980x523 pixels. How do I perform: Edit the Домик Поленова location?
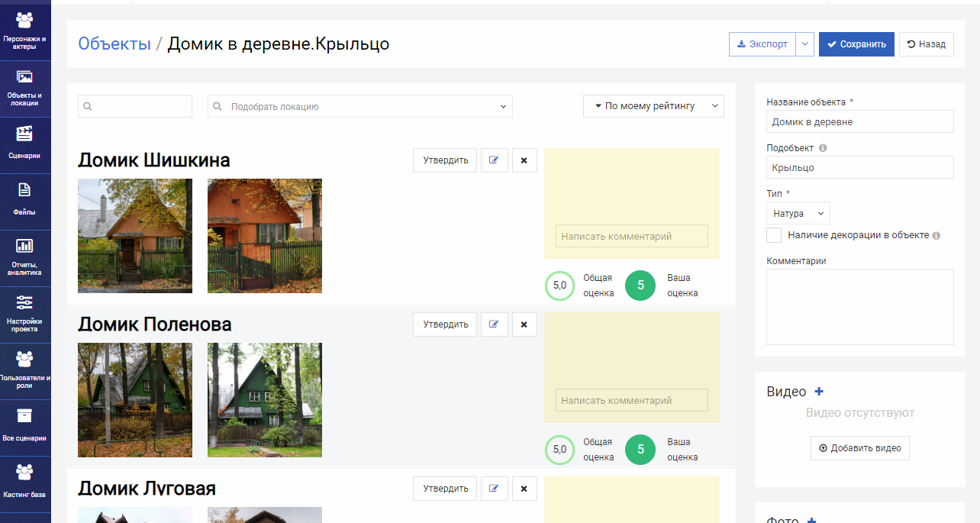[x=495, y=324]
